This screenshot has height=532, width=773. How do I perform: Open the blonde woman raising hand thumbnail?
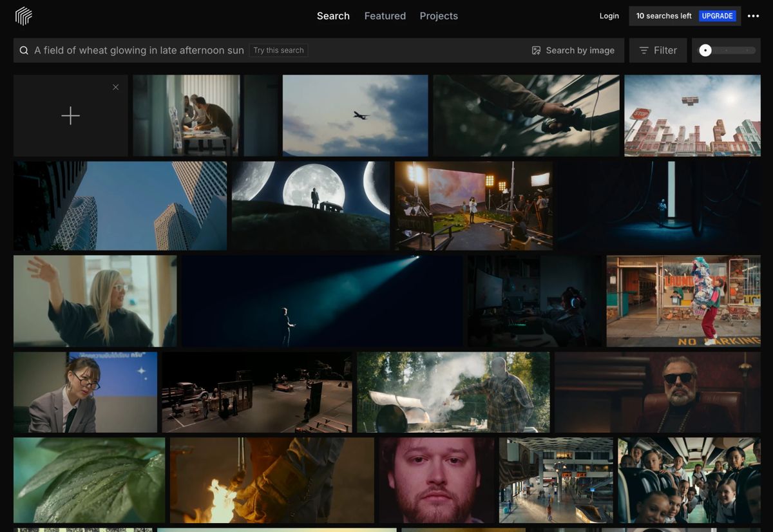click(95, 301)
